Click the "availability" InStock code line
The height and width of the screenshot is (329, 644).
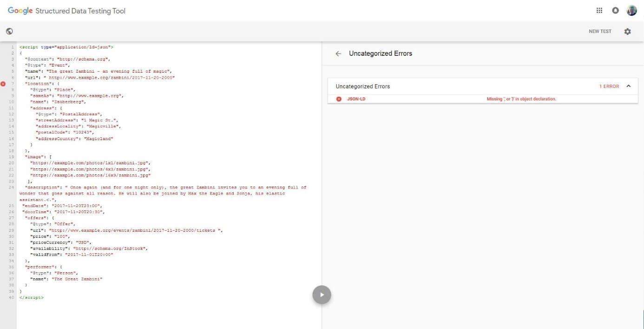[x=89, y=248]
